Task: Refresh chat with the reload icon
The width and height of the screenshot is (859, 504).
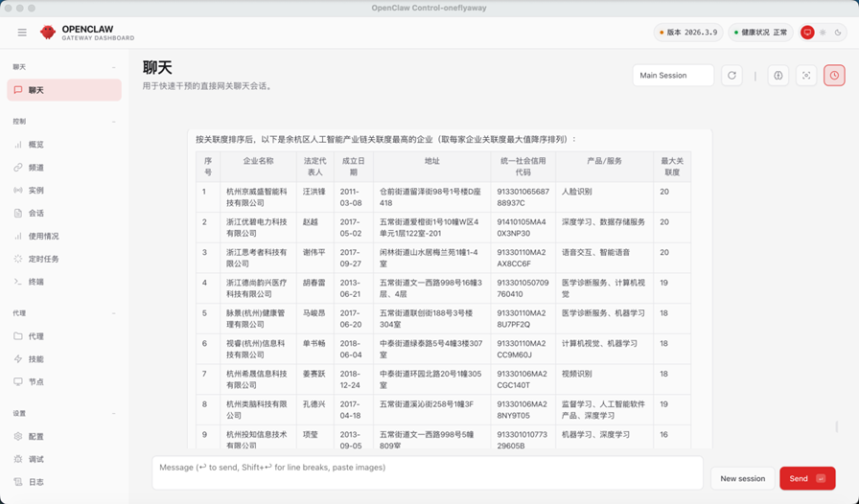Action: [731, 75]
